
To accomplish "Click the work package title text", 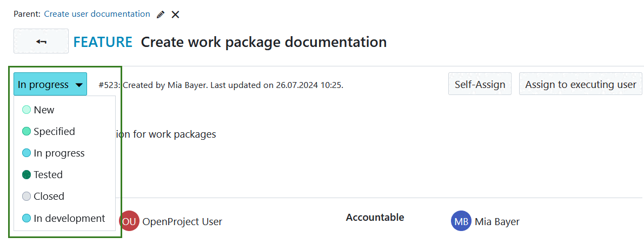I will click(263, 42).
